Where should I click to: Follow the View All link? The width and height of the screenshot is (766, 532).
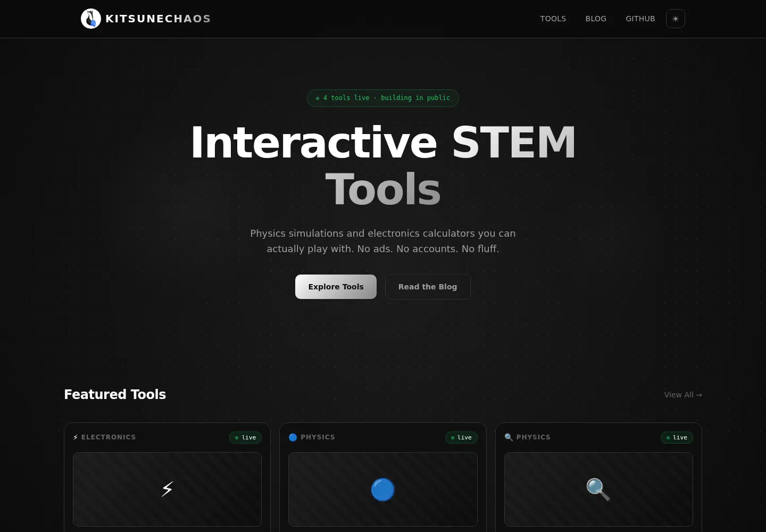[x=683, y=395]
